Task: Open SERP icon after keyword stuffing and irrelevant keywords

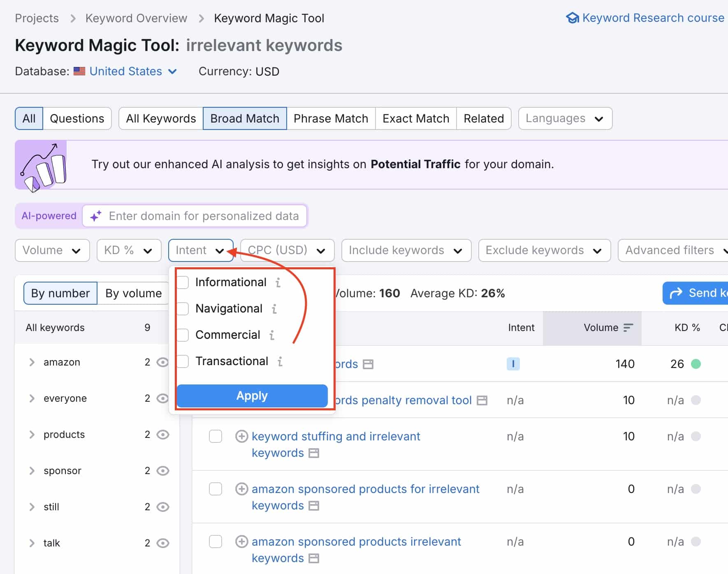Action: [x=314, y=453]
